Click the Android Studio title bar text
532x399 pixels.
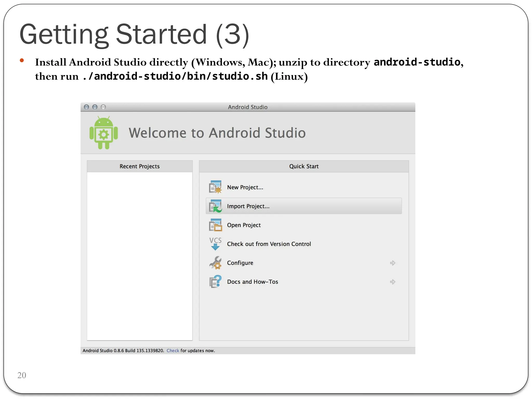(x=248, y=107)
